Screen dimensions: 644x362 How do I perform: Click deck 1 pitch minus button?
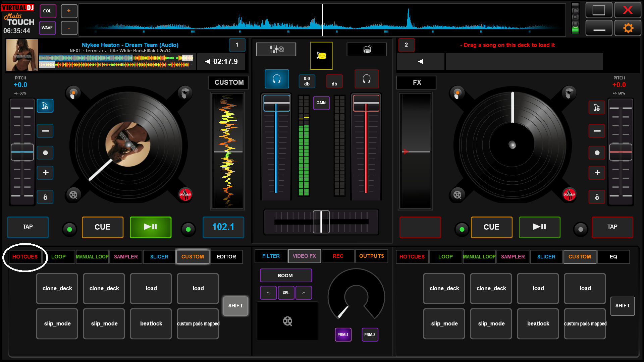point(45,131)
